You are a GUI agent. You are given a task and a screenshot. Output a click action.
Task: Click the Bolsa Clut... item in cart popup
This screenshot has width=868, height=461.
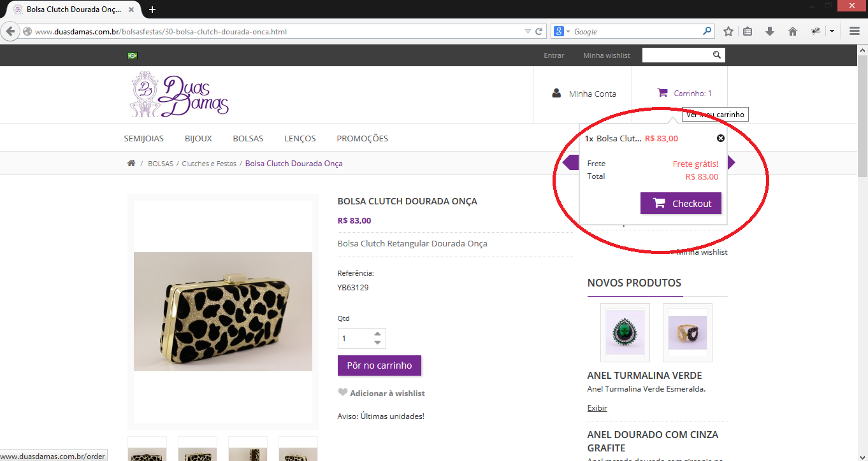pos(619,138)
